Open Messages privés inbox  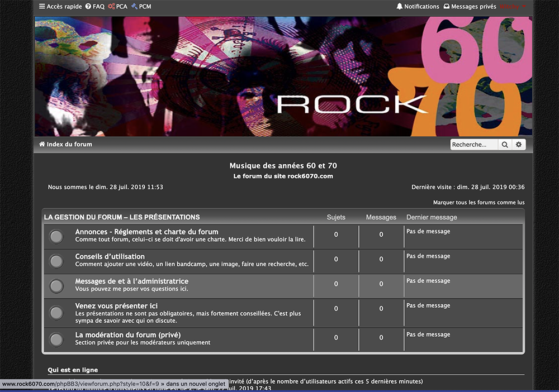[x=470, y=6]
